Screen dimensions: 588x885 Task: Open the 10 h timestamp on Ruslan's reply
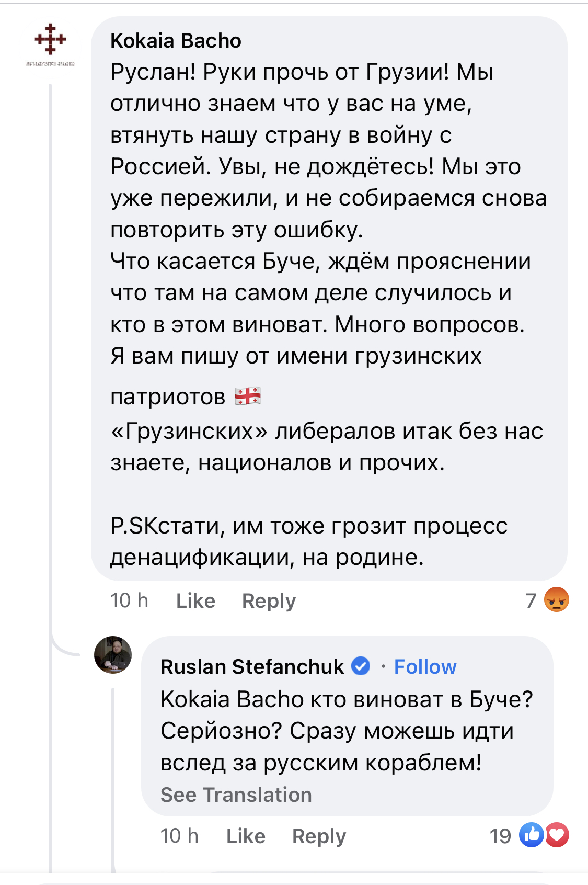(179, 836)
